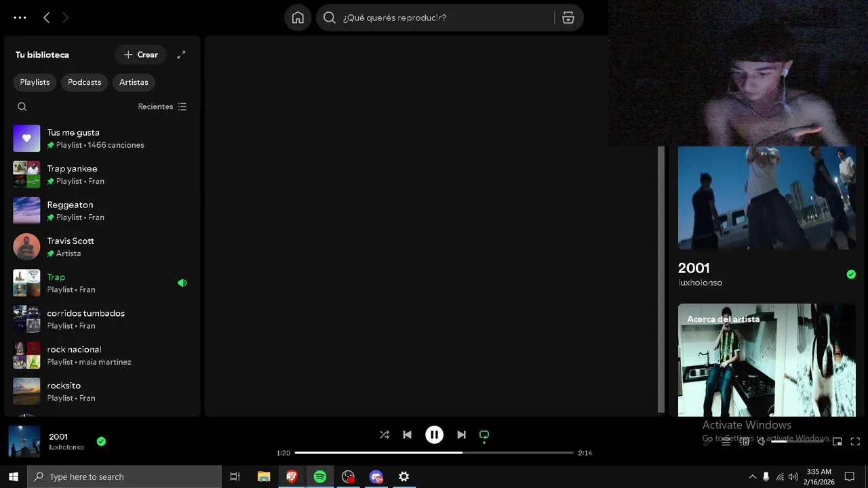Click luxholonso under the right panel title
The width and height of the screenshot is (868, 488).
coord(700,283)
